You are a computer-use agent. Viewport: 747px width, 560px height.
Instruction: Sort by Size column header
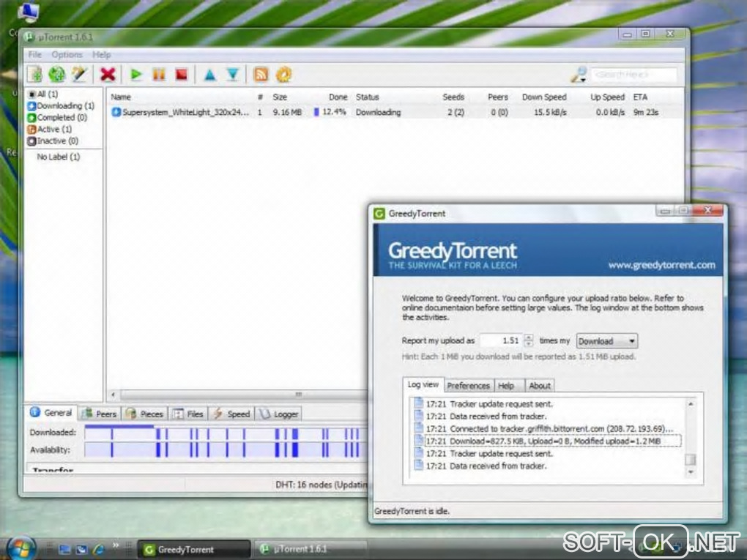pos(280,97)
